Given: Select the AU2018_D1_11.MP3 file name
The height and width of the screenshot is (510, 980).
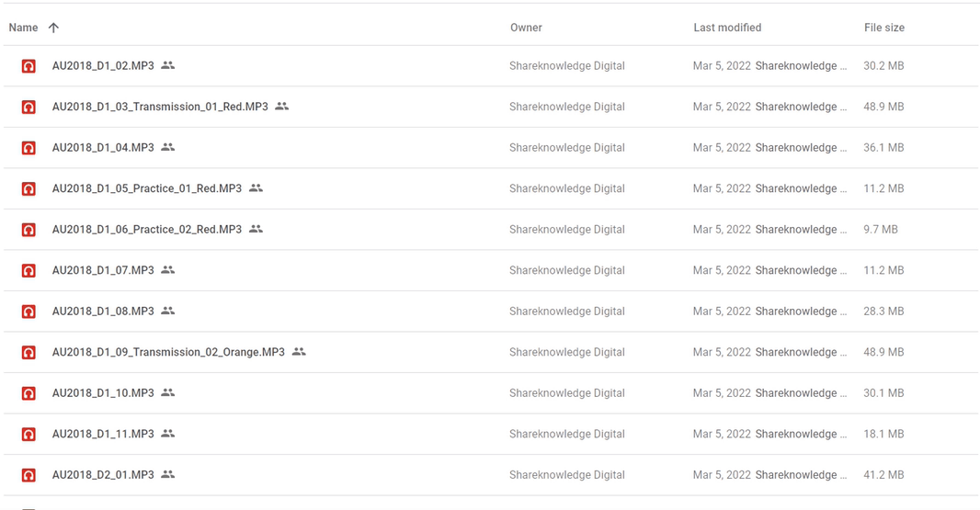Looking at the screenshot, I should (x=103, y=434).
